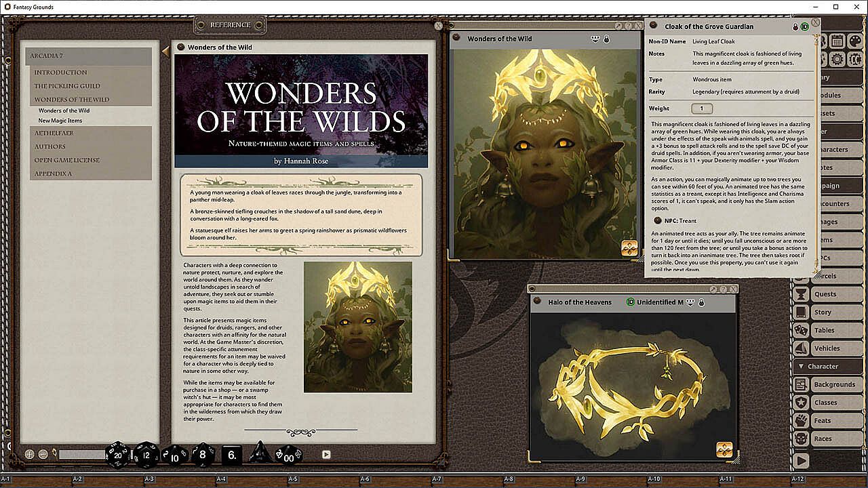Click the Vehicles sailboat icon
This screenshot has height=488, width=868.
click(801, 348)
